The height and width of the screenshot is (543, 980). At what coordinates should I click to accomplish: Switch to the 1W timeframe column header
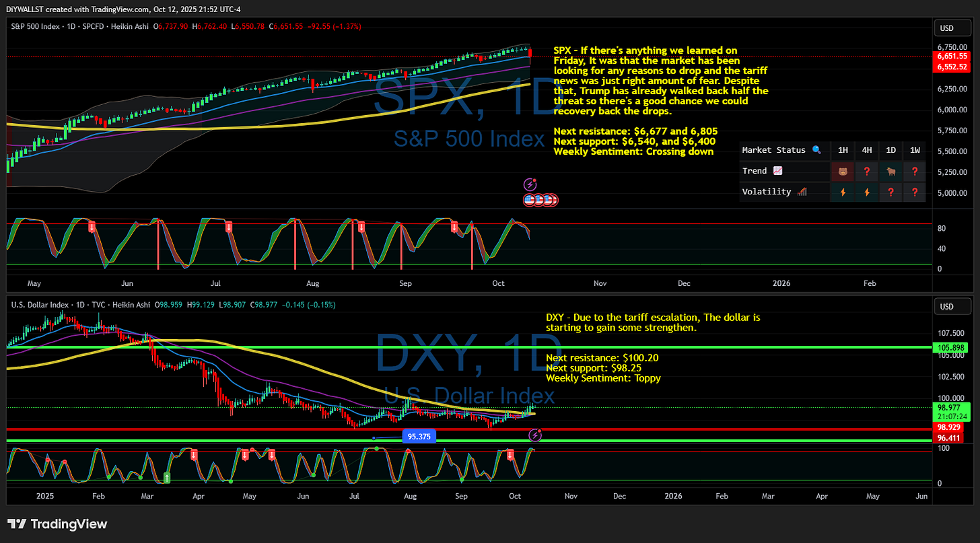point(914,150)
